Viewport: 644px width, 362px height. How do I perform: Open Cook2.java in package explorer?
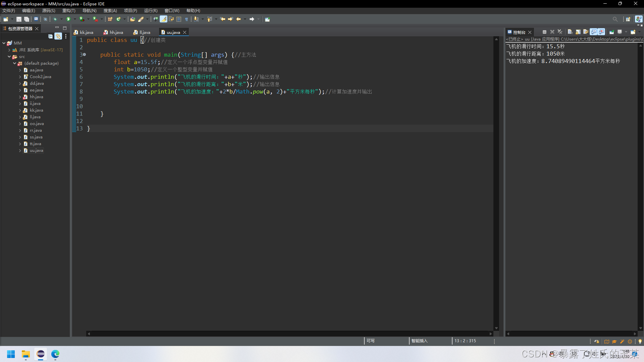[x=40, y=77]
